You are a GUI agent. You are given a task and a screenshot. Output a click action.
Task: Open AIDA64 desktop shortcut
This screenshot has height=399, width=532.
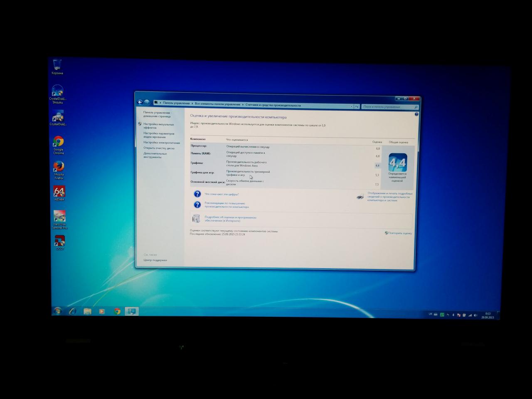point(59,192)
